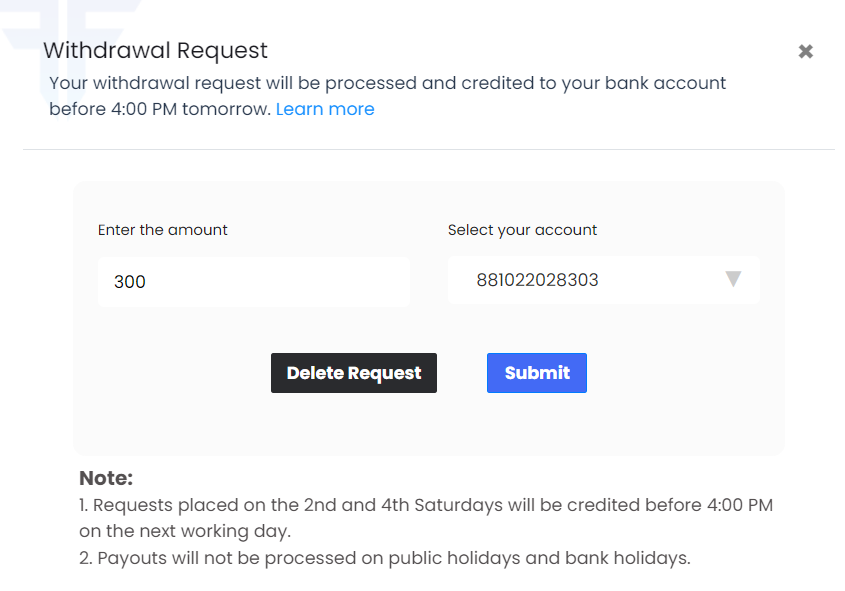Click the "Select your account" label
This screenshot has height=591, width=845.
tap(522, 230)
